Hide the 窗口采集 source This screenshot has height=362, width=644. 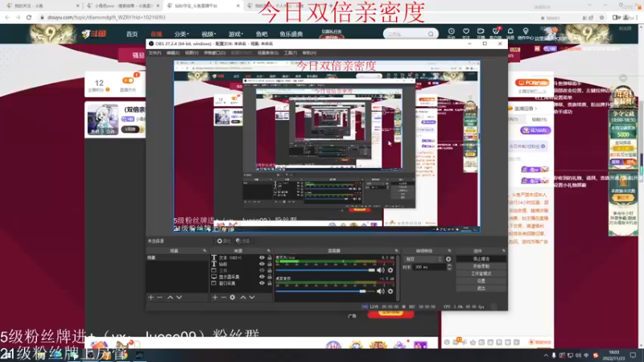pyautogui.click(x=262, y=283)
